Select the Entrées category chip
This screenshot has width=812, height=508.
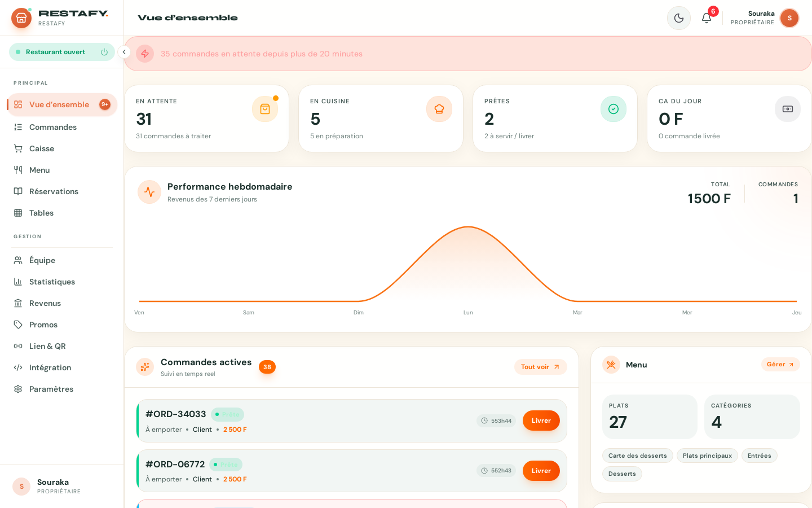760,456
